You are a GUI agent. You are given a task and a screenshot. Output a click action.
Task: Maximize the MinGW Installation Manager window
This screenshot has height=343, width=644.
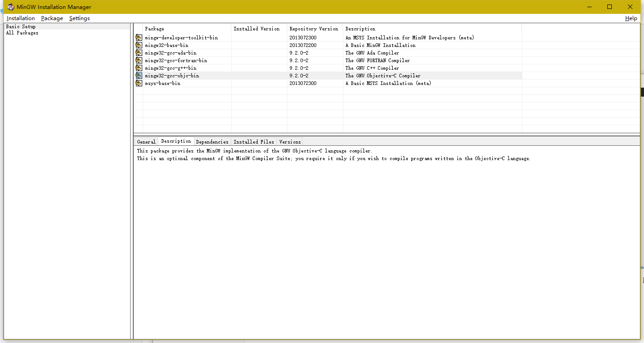[x=610, y=7]
